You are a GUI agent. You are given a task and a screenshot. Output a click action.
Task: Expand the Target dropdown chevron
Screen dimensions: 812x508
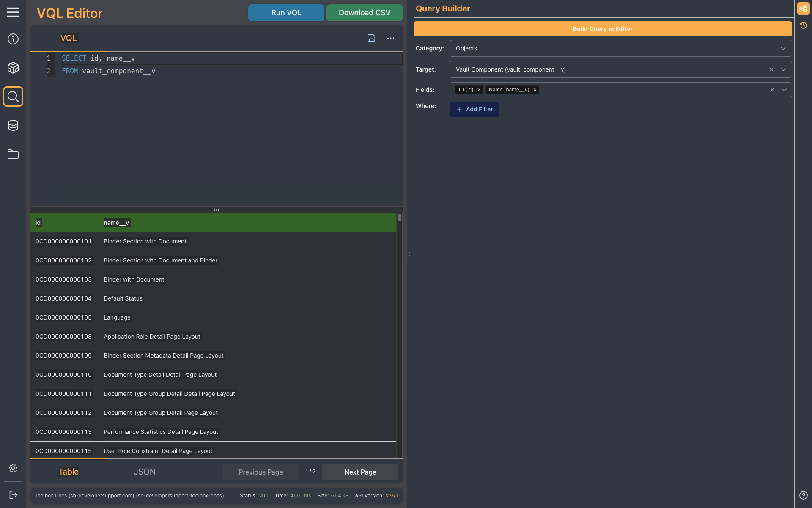[783, 69]
